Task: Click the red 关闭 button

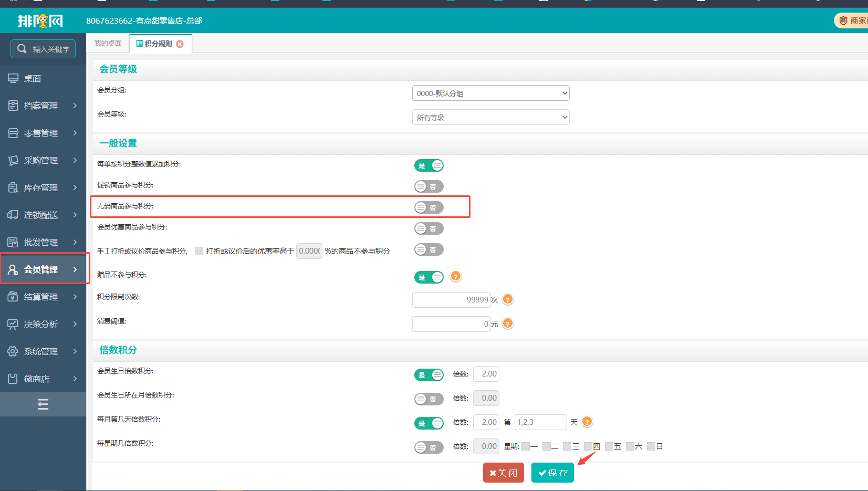Action: tap(504, 473)
